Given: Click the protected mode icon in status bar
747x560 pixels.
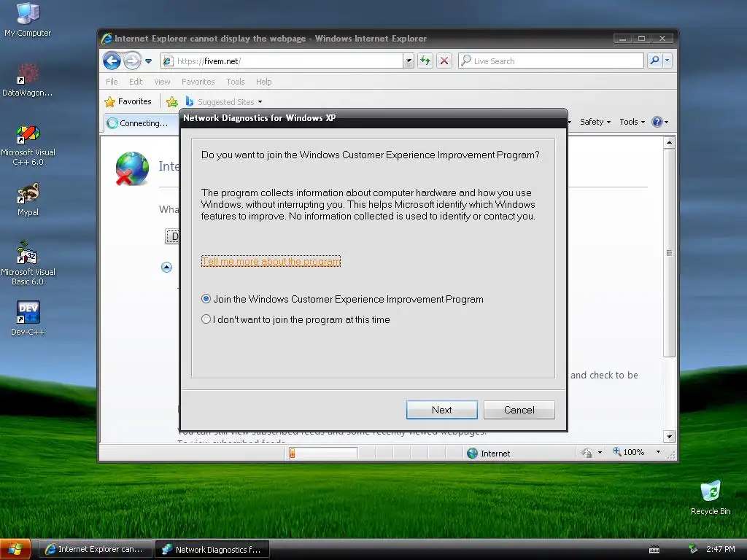Looking at the screenshot, I should [587, 453].
